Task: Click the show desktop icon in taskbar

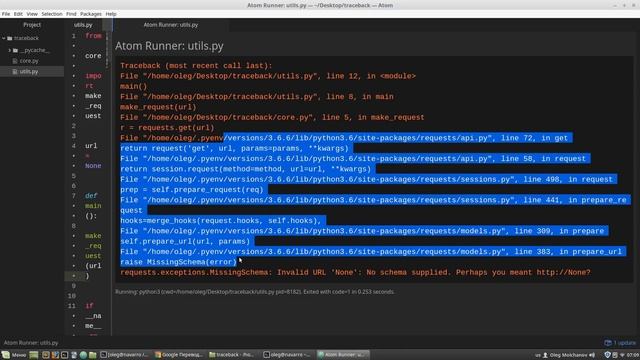Action: 34,355
